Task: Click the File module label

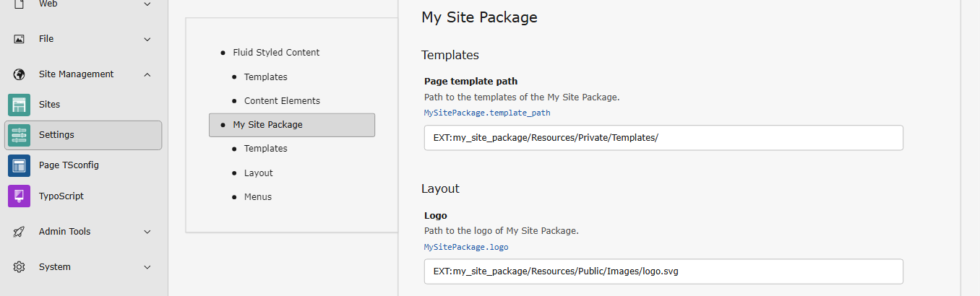Action: (x=46, y=39)
